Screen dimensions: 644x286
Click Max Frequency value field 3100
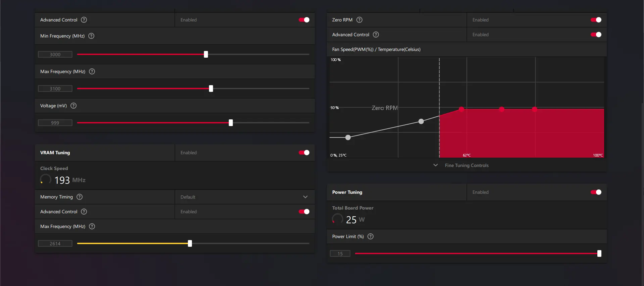click(x=55, y=89)
